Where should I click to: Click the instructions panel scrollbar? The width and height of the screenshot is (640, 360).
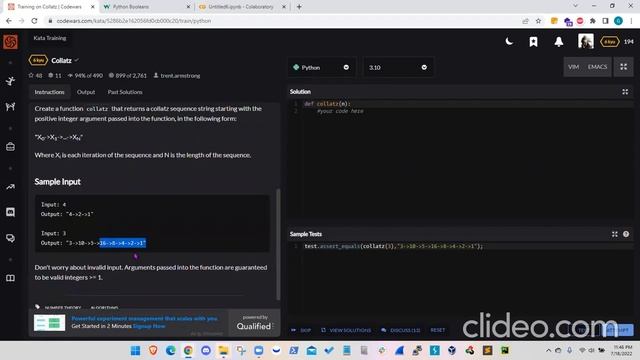click(278, 244)
